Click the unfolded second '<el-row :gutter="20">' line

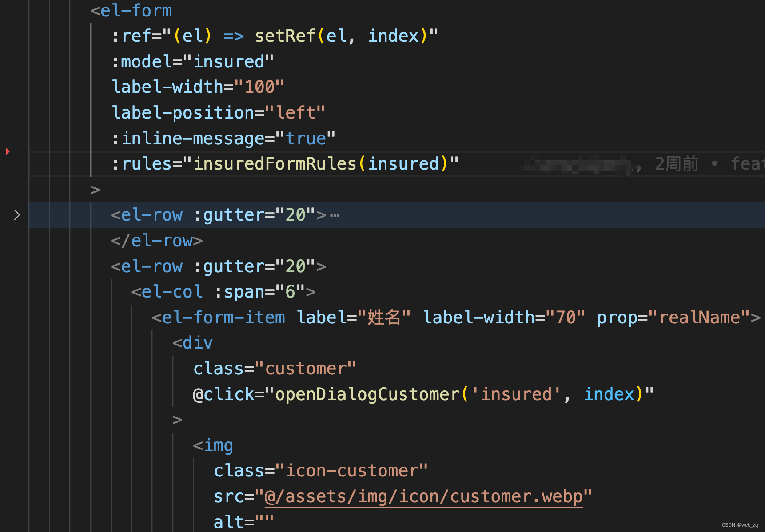click(x=219, y=266)
